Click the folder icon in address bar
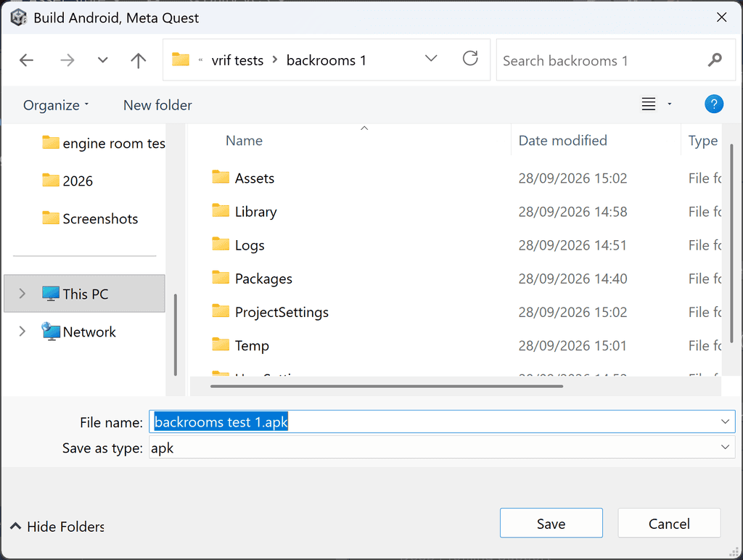743x560 pixels. 181,59
